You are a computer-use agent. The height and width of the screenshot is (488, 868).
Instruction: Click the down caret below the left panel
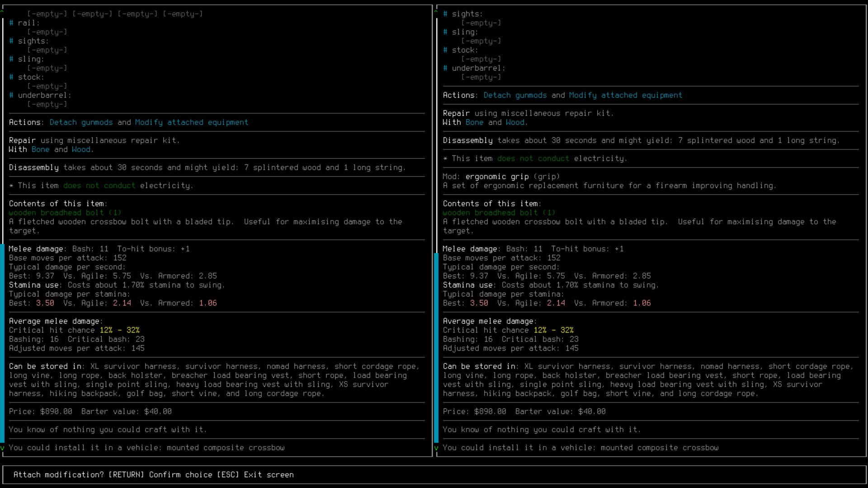click(x=2, y=448)
